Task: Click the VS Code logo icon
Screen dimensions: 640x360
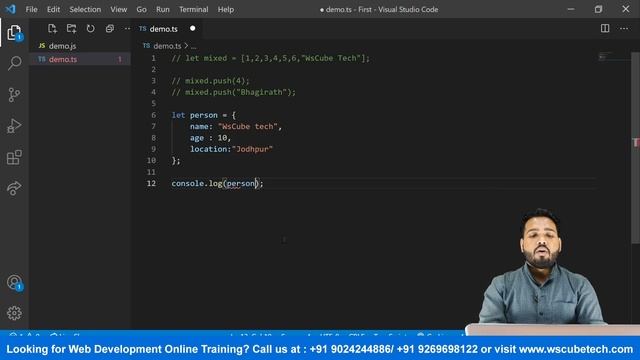Action: click(x=11, y=9)
